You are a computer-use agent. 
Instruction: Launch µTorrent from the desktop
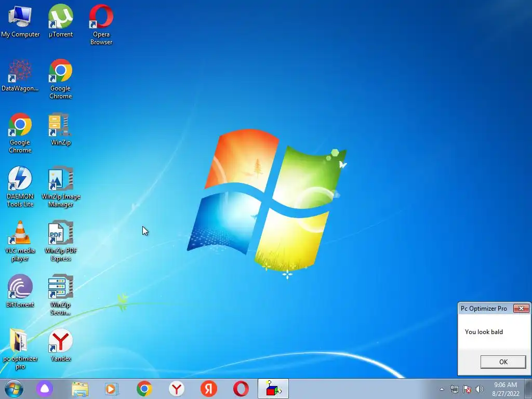pyautogui.click(x=60, y=21)
